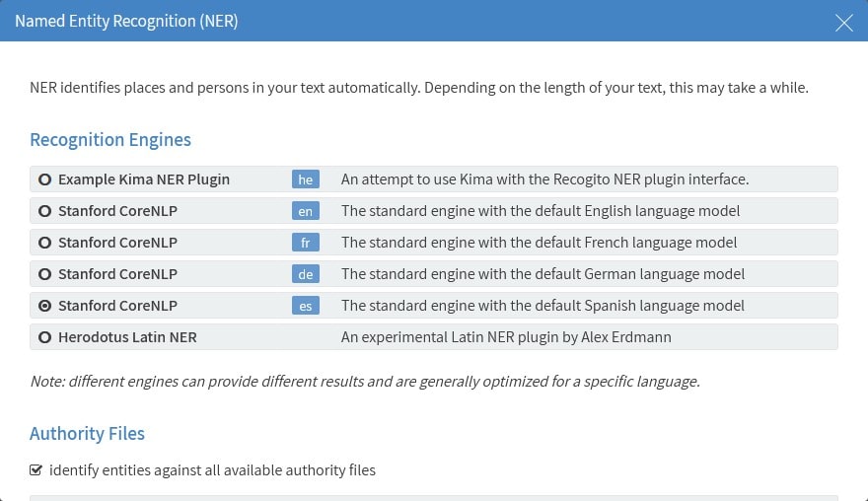Click the 'es' language badge
The width and height of the screenshot is (868, 501).
tap(306, 306)
